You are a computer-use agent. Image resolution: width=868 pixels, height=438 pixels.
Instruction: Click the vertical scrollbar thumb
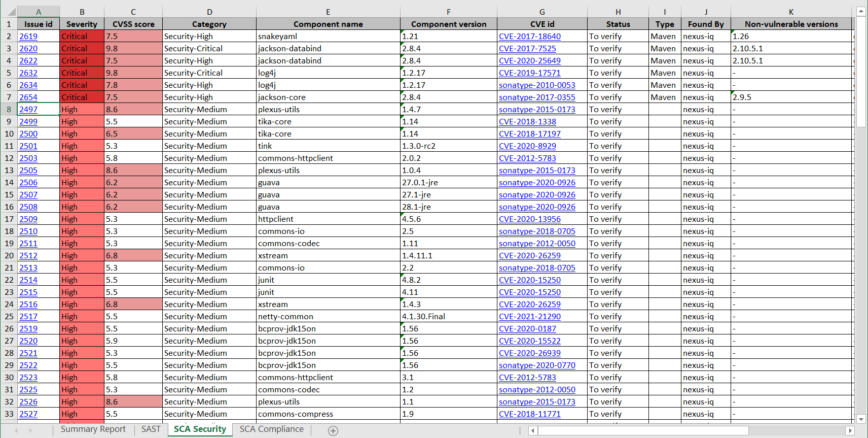pyautogui.click(x=861, y=71)
